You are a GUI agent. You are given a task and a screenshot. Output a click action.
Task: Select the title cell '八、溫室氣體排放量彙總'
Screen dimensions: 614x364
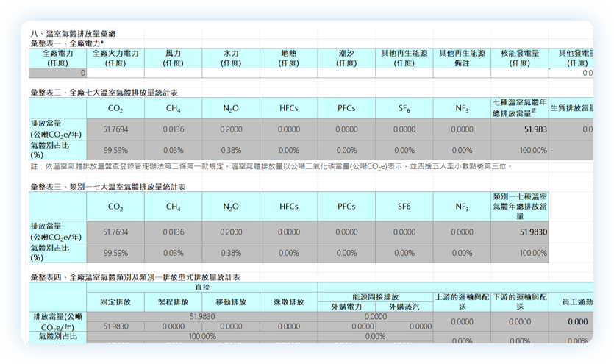point(73,34)
